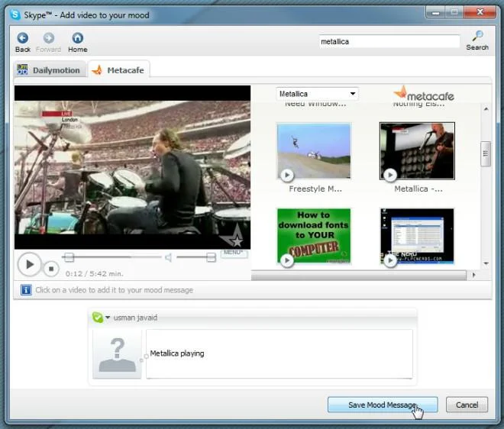Click the volume slider handle
This screenshot has width=504, height=429.
click(212, 257)
